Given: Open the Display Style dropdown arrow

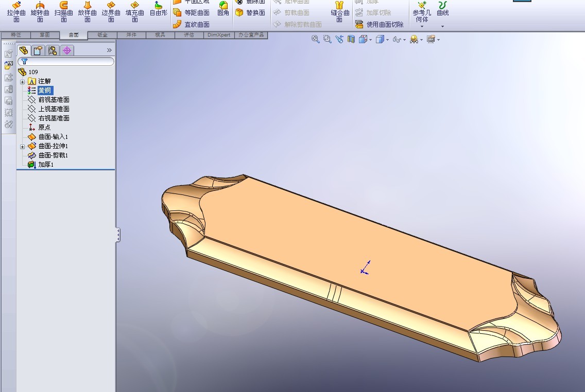Looking at the screenshot, I should point(387,40).
